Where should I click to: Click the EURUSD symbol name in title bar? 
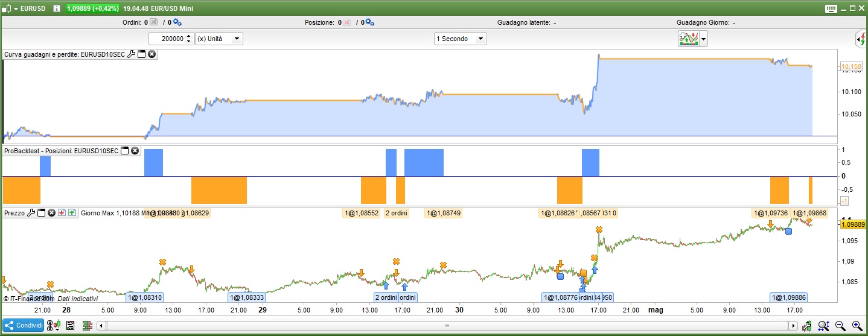click(x=34, y=8)
